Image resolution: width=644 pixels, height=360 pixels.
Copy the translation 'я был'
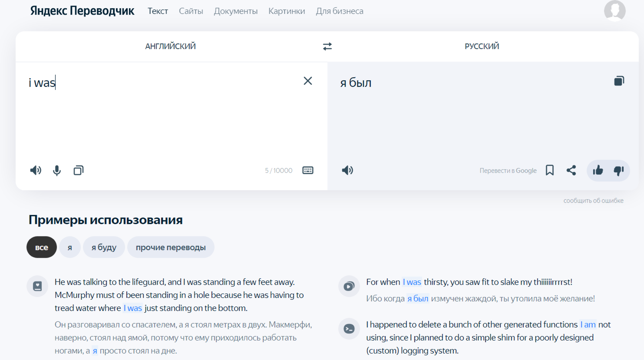pos(619,81)
